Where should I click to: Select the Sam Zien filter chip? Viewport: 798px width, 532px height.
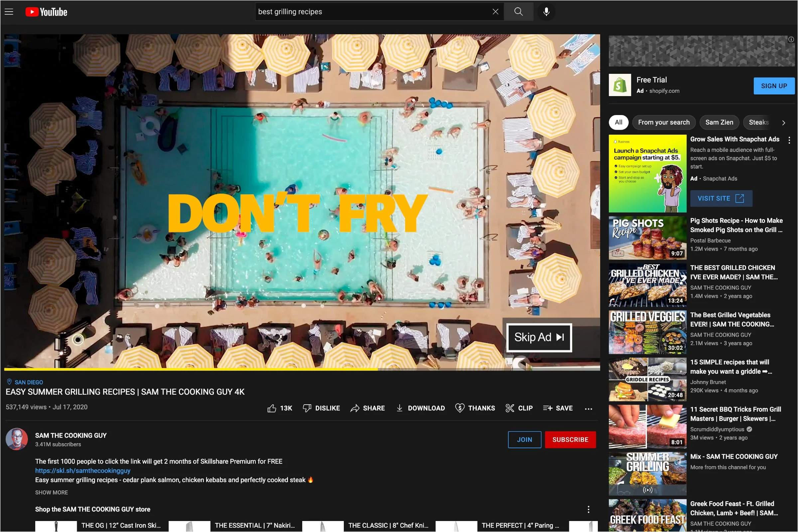719,122
